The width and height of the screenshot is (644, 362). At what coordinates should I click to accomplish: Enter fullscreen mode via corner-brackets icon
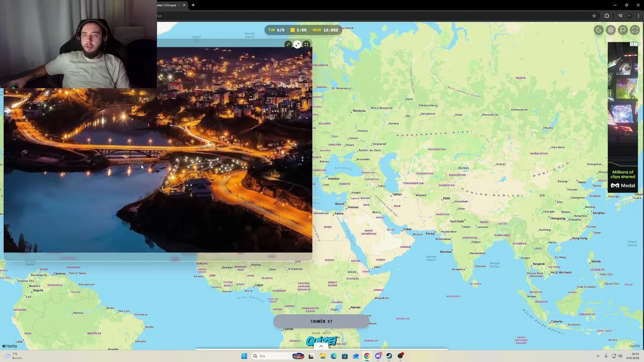click(x=635, y=30)
